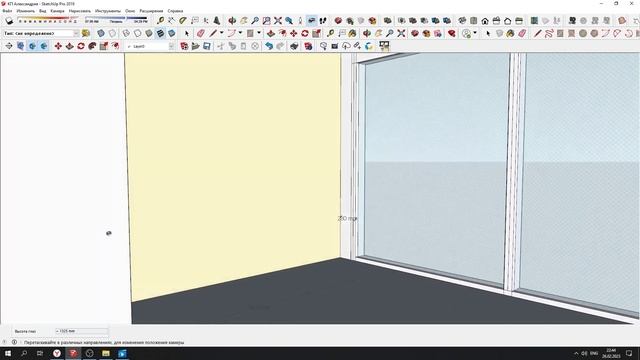
Task: Open the Окно menu
Action: 130,11
